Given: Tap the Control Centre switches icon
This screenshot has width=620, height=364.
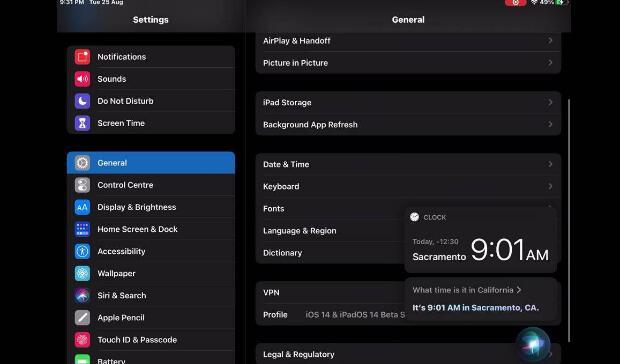Looking at the screenshot, I should tap(82, 185).
